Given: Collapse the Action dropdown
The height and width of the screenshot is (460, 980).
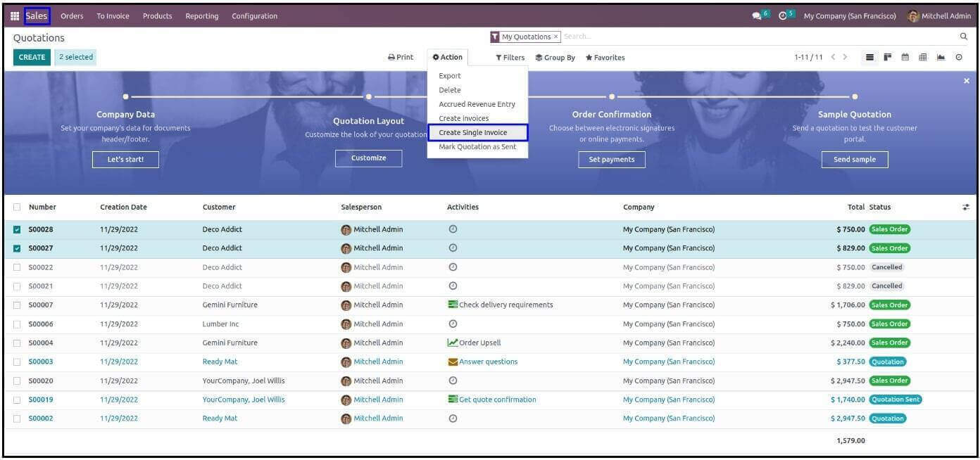Looking at the screenshot, I should [448, 57].
